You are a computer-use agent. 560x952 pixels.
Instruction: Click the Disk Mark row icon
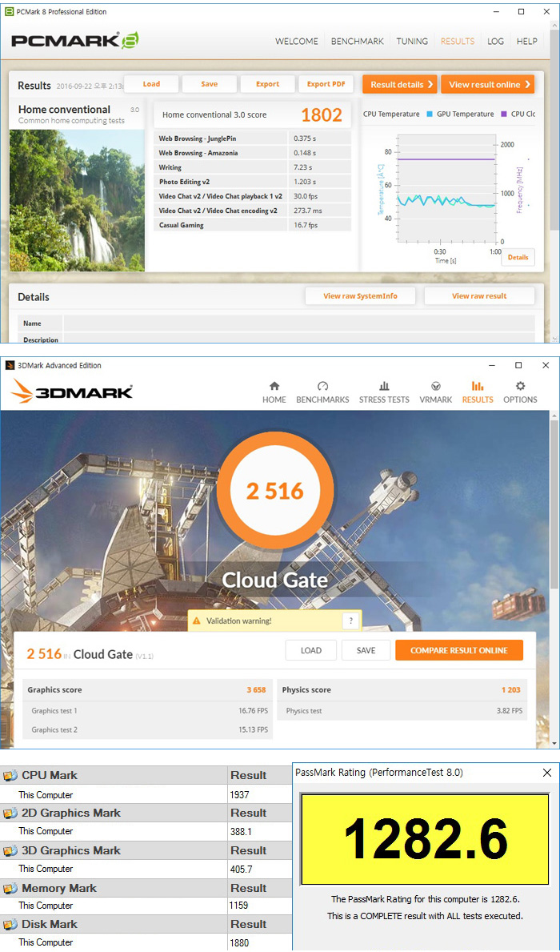(10, 924)
